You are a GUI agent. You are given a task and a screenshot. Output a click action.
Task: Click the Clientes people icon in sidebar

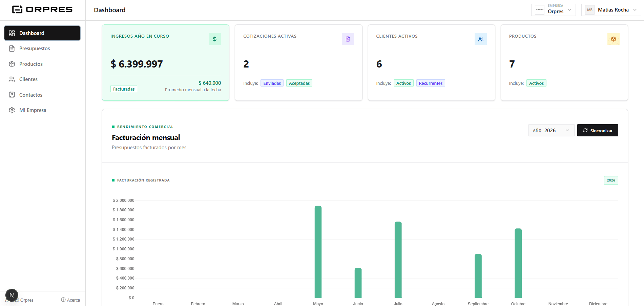click(x=12, y=79)
